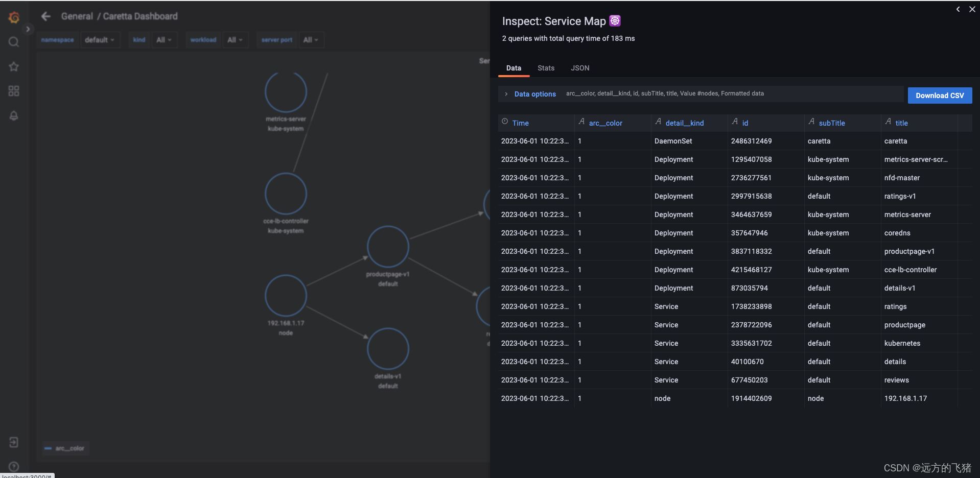Open the workload All dropdown
The height and width of the screenshot is (478, 980).
[x=235, y=40]
